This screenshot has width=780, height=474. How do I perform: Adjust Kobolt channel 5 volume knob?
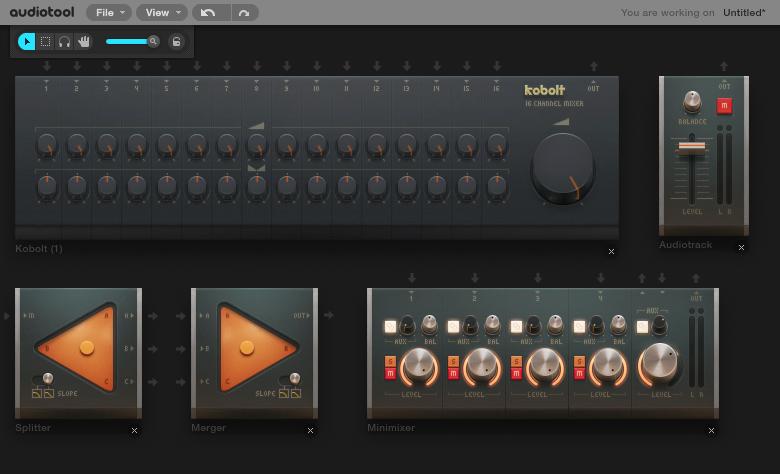coord(167,145)
